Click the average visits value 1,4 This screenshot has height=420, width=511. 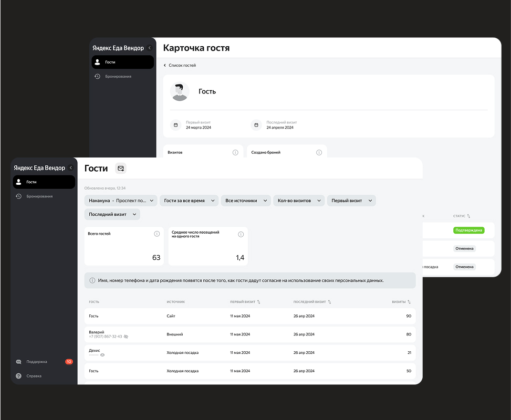240,258
